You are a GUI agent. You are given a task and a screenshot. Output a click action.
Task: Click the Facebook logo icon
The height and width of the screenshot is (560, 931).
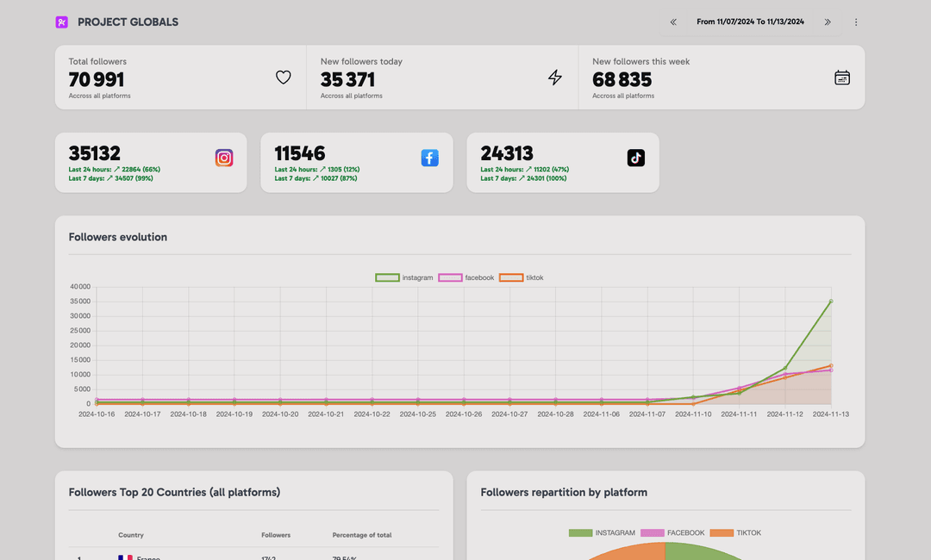tap(430, 158)
